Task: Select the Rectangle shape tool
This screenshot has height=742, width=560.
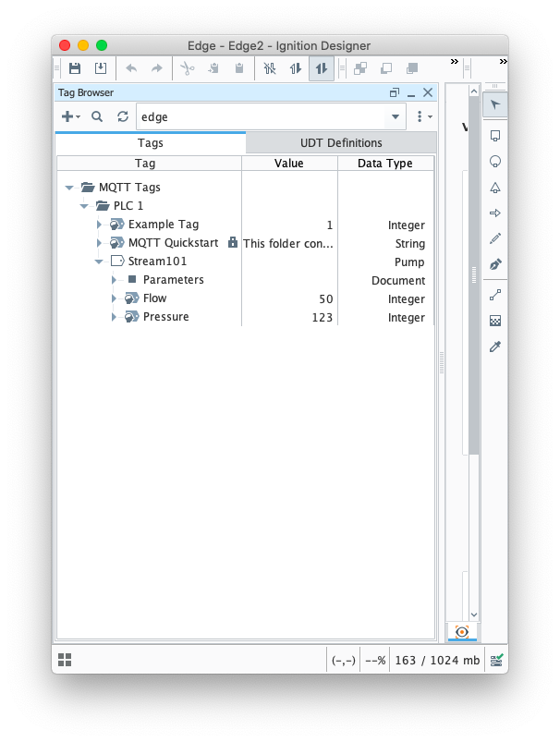Action: [x=495, y=136]
